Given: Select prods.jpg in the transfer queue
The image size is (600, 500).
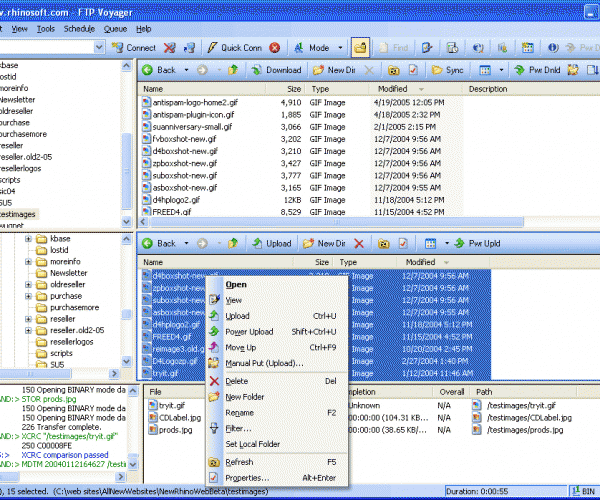Looking at the screenshot, I should (x=175, y=430).
